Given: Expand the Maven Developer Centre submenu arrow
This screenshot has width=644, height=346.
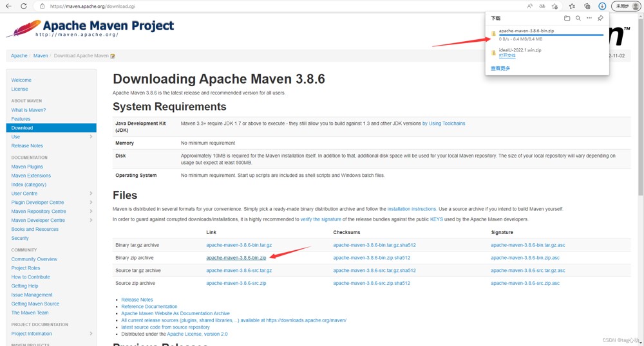Looking at the screenshot, I should (91, 220).
